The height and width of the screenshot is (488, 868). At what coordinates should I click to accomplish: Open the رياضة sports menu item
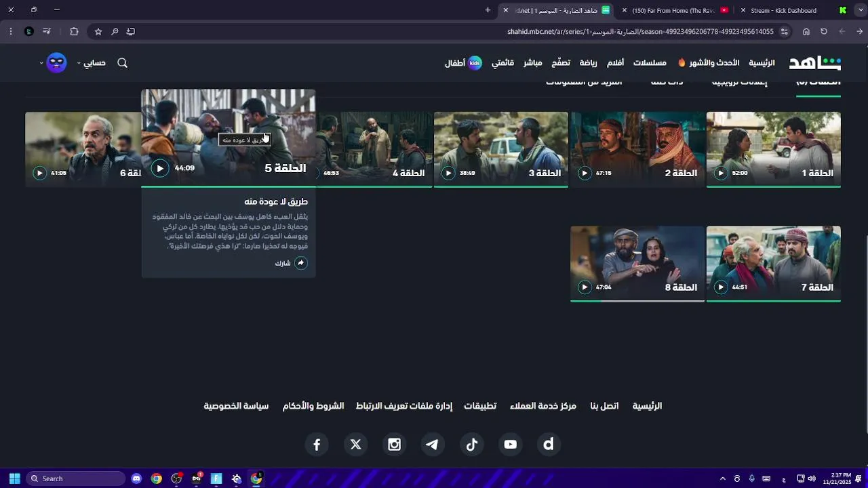[x=588, y=63]
